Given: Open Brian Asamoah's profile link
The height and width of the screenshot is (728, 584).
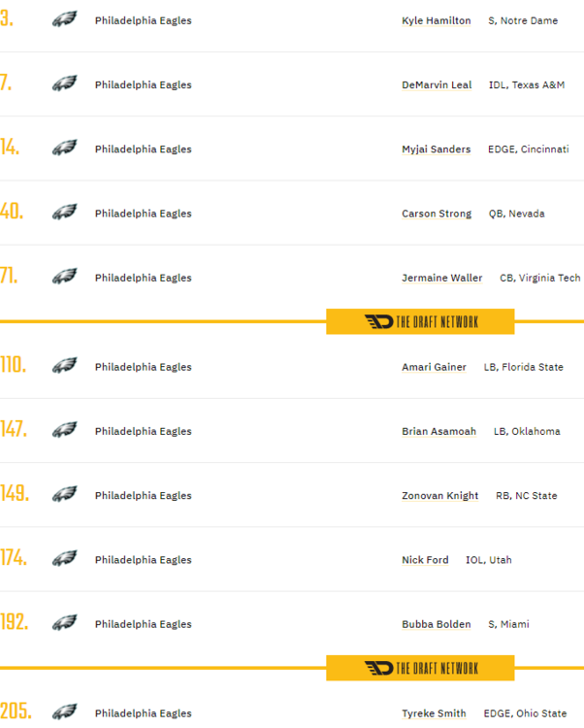Looking at the screenshot, I should (x=438, y=431).
